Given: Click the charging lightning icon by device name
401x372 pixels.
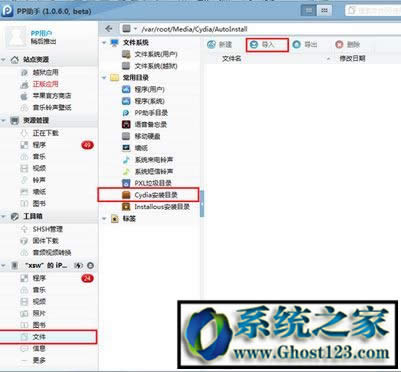Looking at the screenshot, I should click(x=78, y=266).
